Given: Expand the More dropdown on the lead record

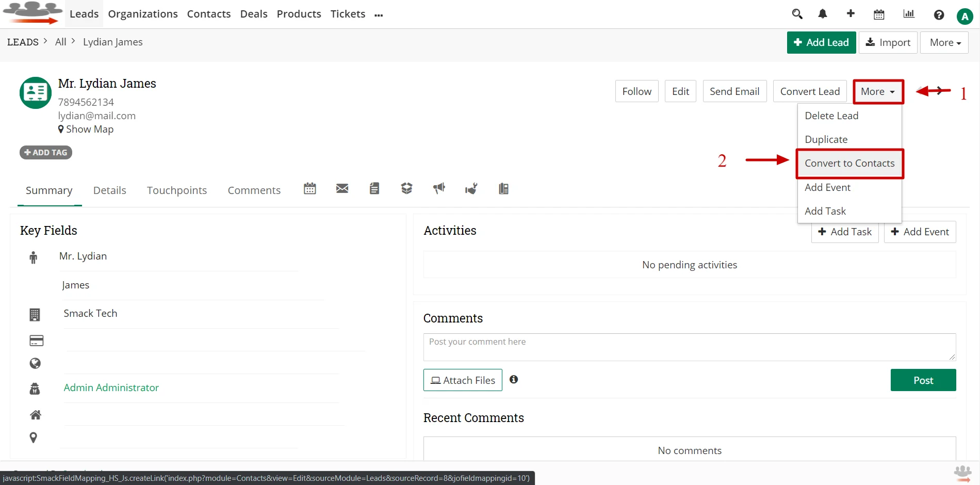Looking at the screenshot, I should (877, 91).
